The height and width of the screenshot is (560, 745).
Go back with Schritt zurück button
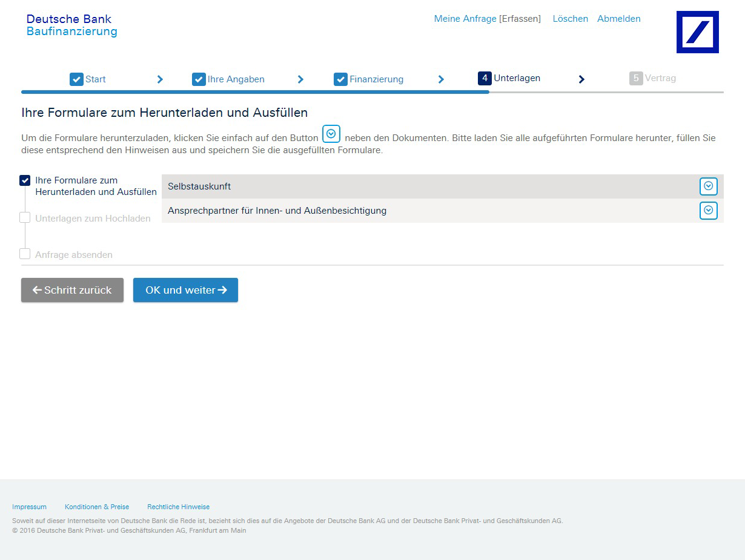pos(72,290)
